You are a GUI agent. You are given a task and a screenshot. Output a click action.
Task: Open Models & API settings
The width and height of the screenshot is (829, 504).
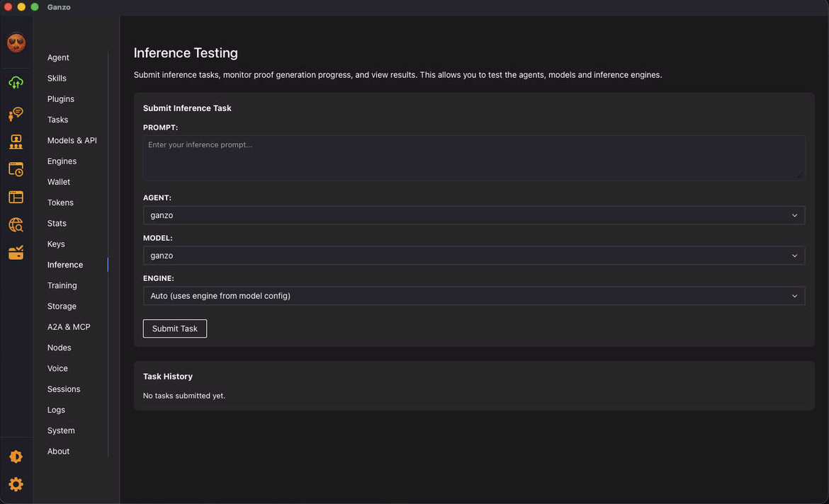pyautogui.click(x=72, y=141)
